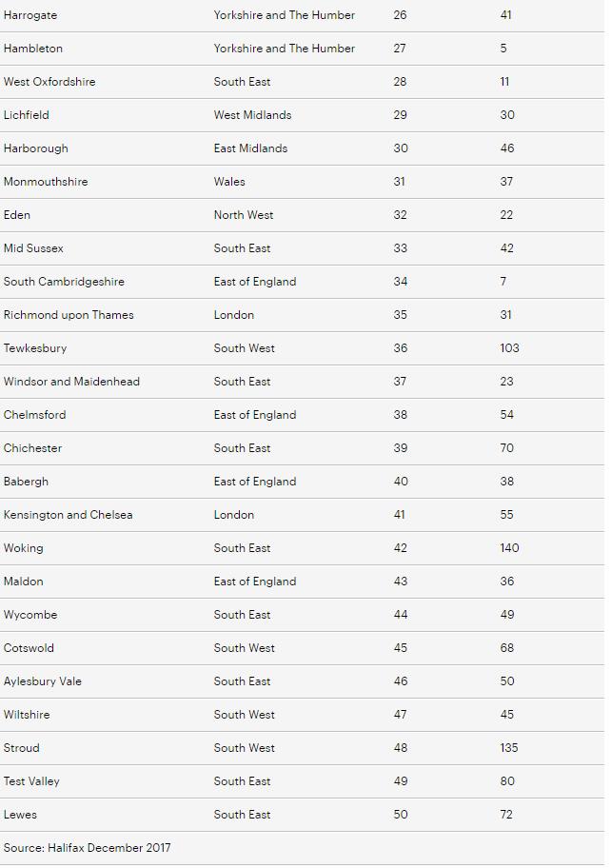Viewport: 611px width, 868px height.
Task: Click Windsor and Maidenhead entry
Action: 71,382
